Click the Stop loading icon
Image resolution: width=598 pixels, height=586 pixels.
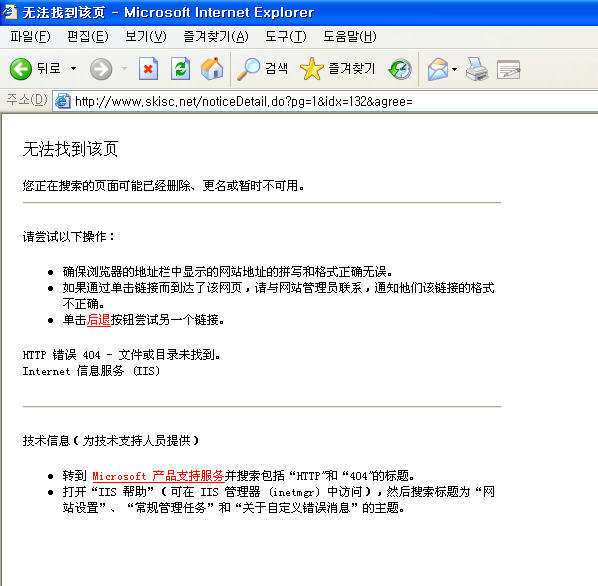point(148,69)
